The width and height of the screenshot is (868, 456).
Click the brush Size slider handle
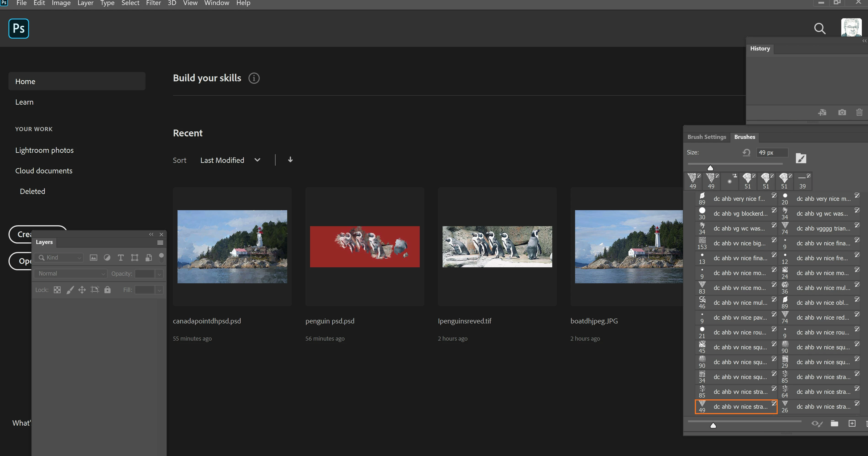click(710, 168)
